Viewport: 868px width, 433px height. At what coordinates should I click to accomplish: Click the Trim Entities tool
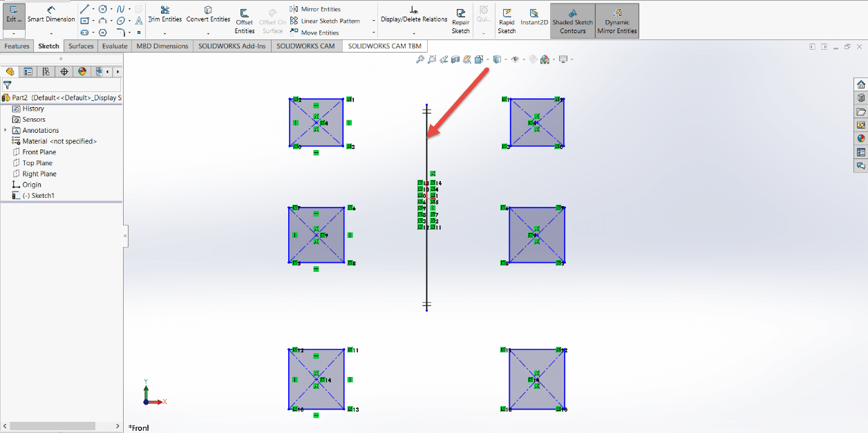click(164, 14)
